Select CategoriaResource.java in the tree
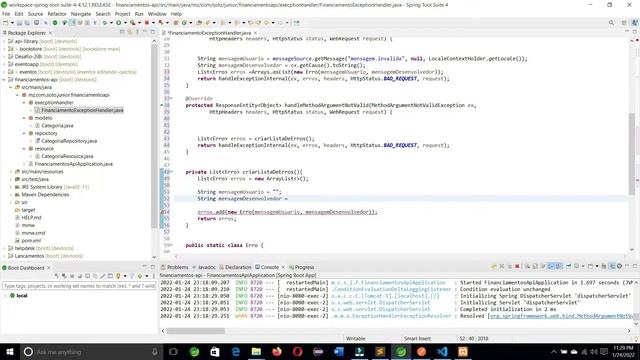Viewport: 640px width, 360px height. point(67,156)
